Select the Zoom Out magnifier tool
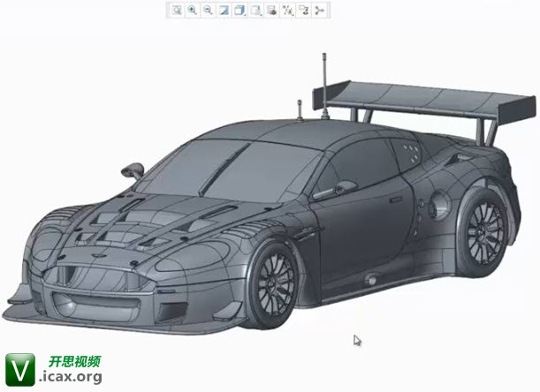The width and height of the screenshot is (540, 392). (x=208, y=11)
